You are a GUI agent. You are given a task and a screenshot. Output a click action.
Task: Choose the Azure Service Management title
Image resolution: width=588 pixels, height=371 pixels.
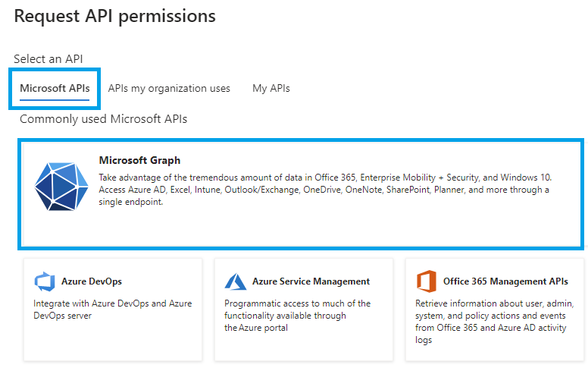[x=311, y=281]
